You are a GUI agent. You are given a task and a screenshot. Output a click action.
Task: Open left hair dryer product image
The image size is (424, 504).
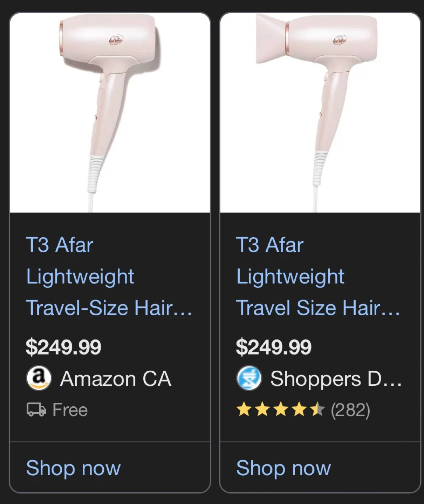(x=110, y=113)
